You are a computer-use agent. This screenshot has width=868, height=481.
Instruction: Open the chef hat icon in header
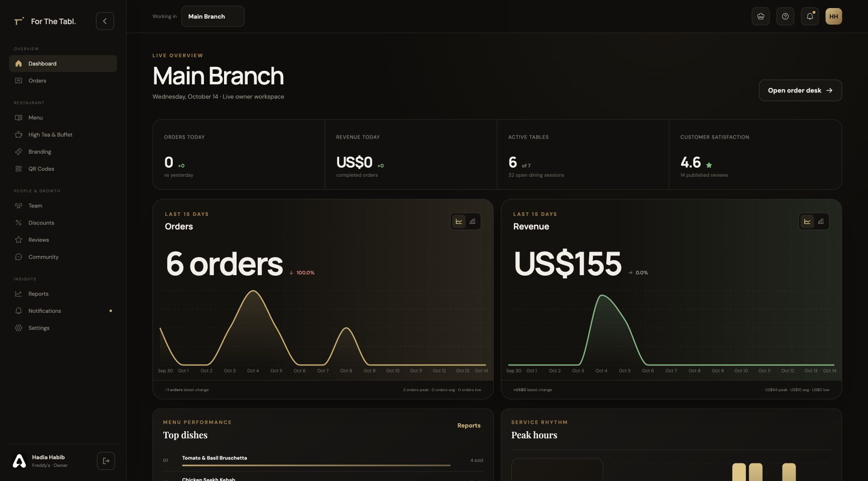(761, 17)
